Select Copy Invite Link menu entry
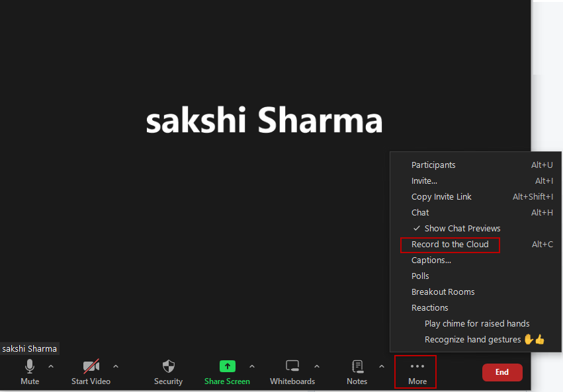The width and height of the screenshot is (563, 392). [x=476, y=196]
